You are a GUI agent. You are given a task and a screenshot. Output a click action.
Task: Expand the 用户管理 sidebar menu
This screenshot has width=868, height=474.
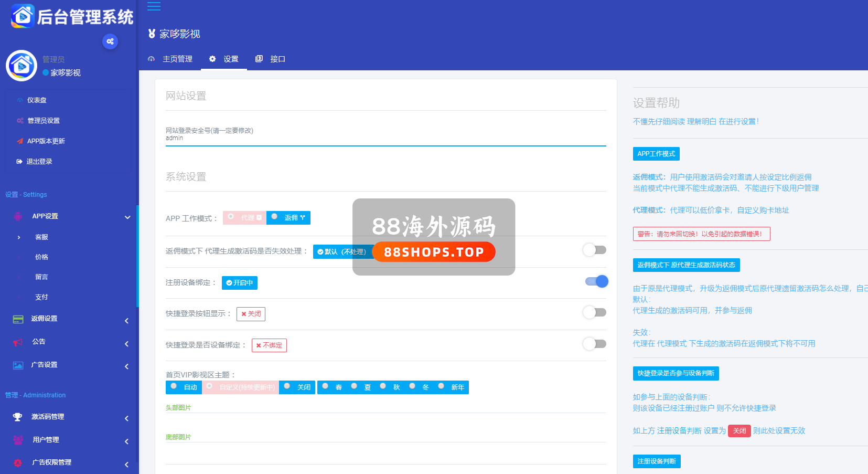pyautogui.click(x=126, y=441)
